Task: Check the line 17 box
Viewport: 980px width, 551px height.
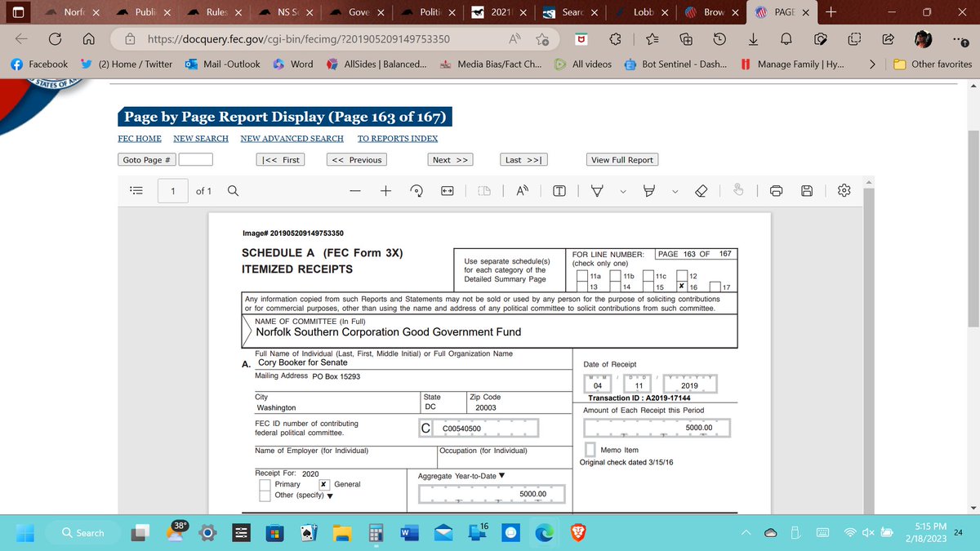Action: (x=715, y=287)
